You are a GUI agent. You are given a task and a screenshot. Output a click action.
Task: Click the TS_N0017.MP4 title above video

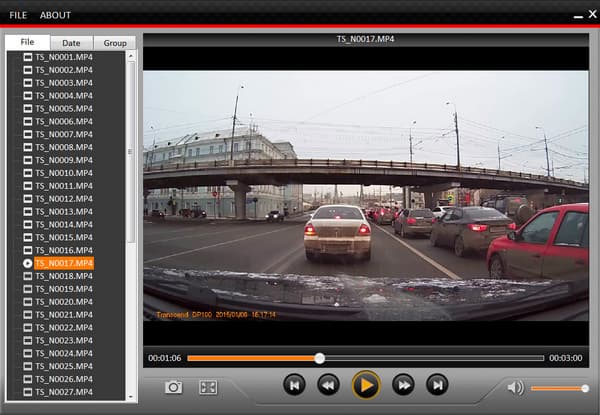[x=365, y=39]
